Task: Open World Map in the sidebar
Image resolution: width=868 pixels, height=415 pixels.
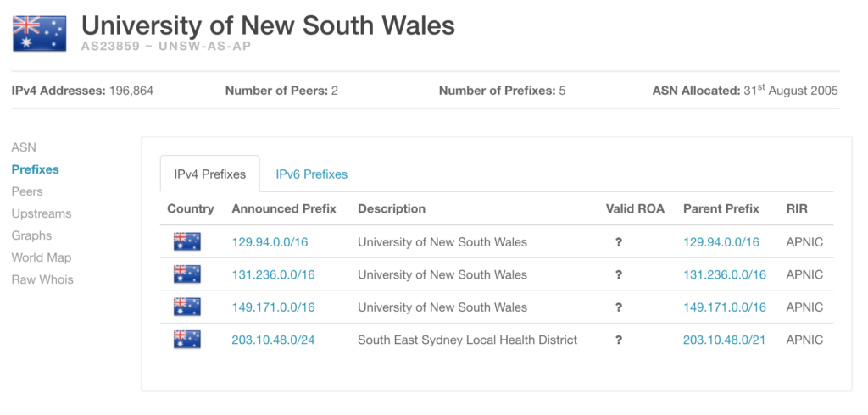Action: click(x=42, y=257)
